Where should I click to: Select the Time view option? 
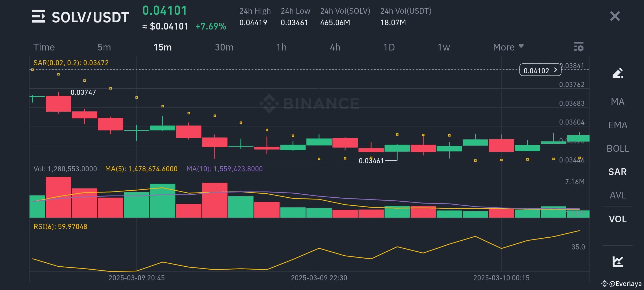pyautogui.click(x=44, y=47)
